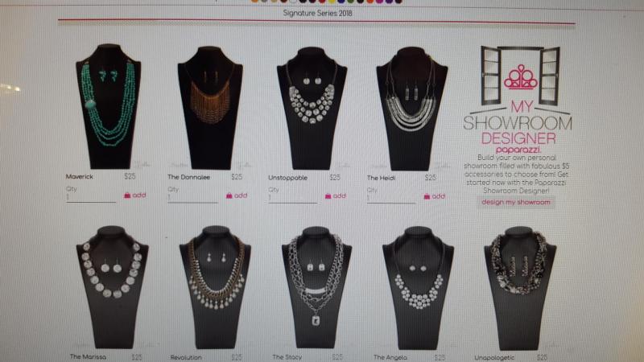Focus the Unstoppable Qty field
The image size is (644, 362).
[293, 198]
